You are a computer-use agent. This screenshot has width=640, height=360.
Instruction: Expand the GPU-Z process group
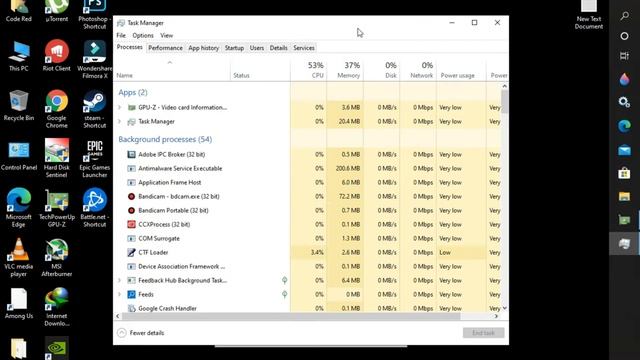(120, 107)
